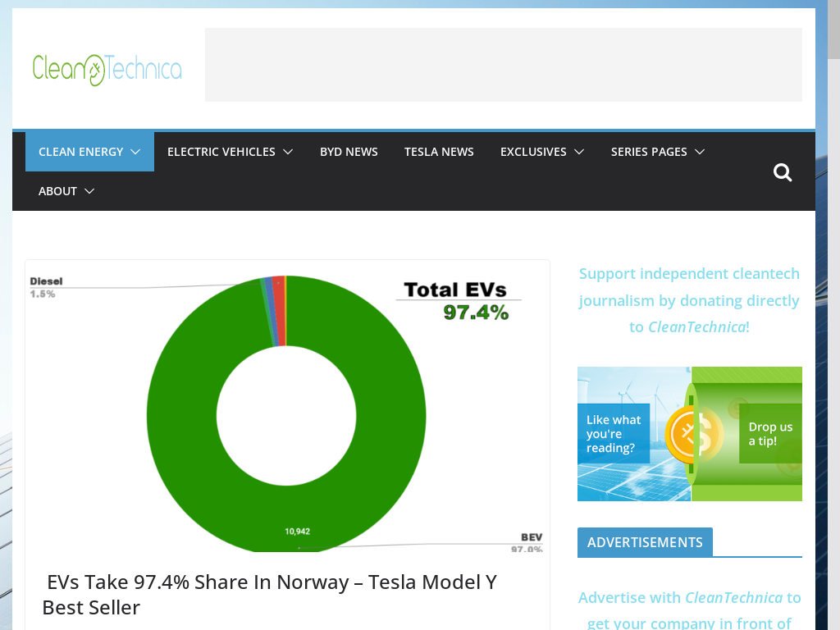The height and width of the screenshot is (630, 840).
Task: Open the site search magnifier icon
Action: click(782, 172)
